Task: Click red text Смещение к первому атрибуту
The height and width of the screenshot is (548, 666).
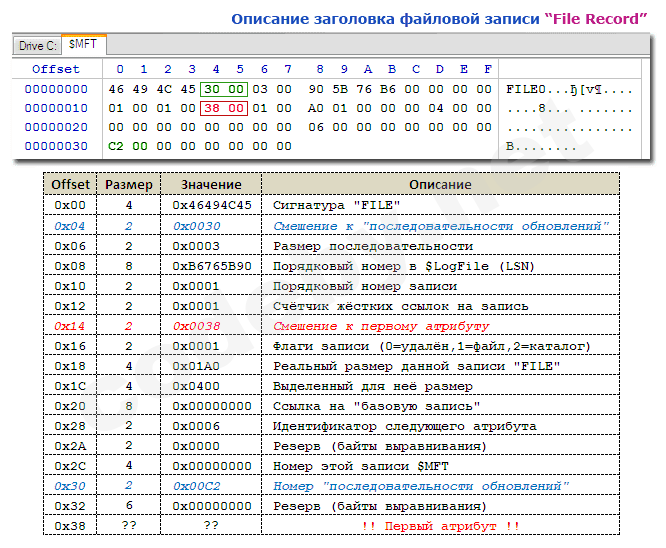Action: click(381, 326)
